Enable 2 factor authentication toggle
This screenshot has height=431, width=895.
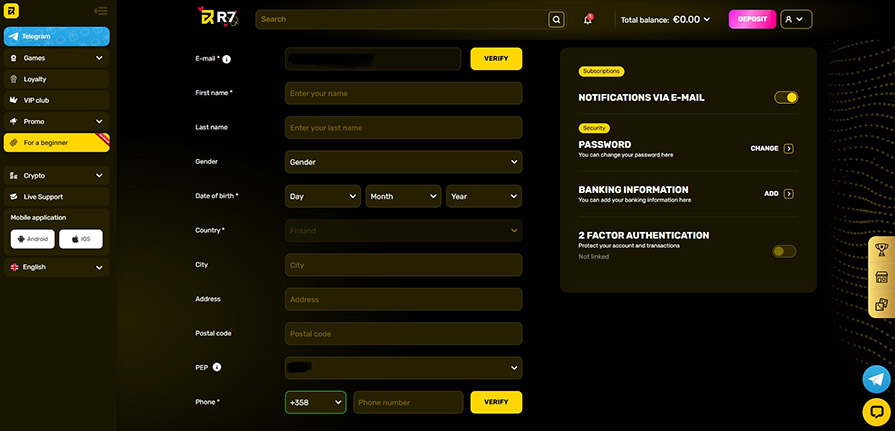[784, 251]
